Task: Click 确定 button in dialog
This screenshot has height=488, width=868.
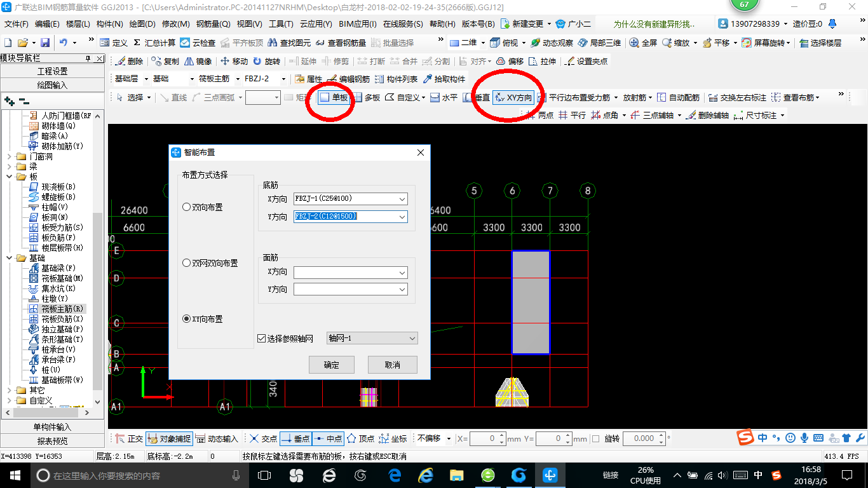Action: tap(331, 365)
